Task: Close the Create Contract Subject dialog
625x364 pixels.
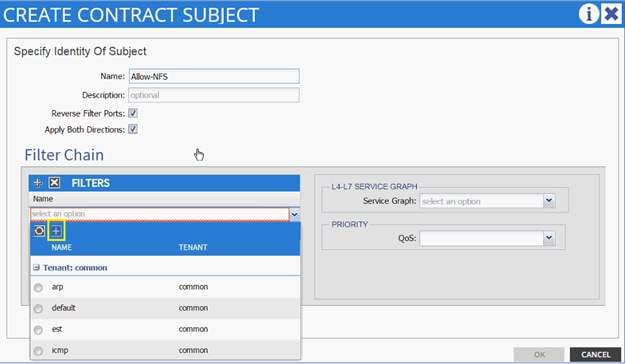Action: [611, 14]
